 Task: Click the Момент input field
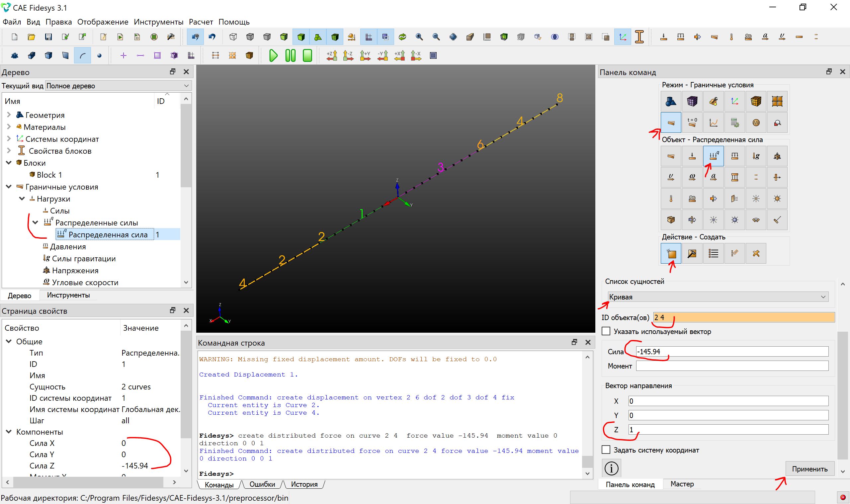(732, 366)
